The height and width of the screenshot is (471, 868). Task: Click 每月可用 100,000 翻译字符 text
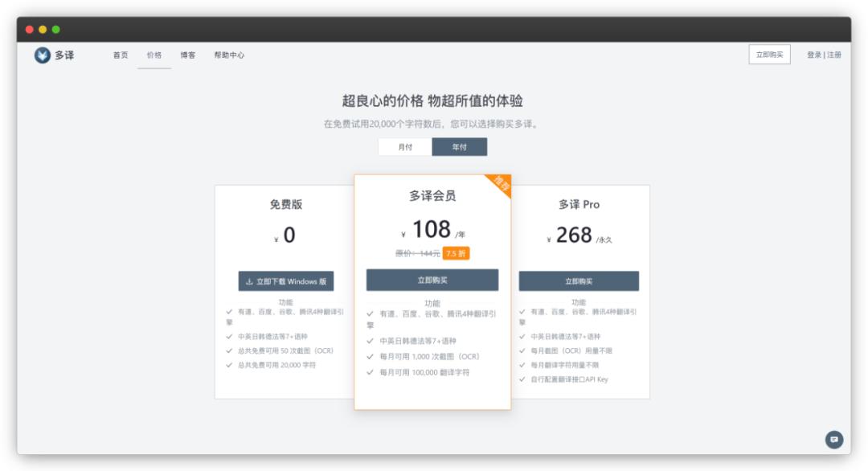click(424, 372)
